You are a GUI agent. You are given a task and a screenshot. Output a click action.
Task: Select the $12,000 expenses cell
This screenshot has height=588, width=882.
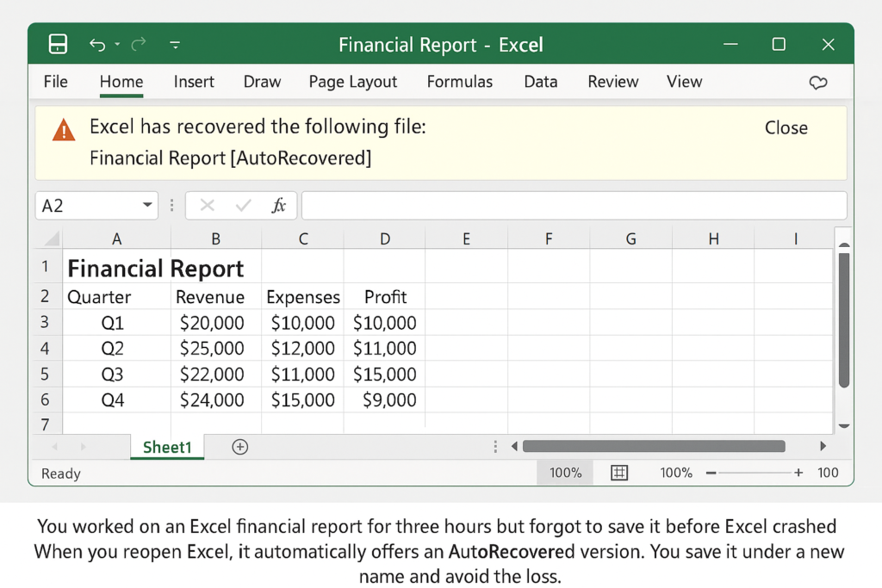click(302, 349)
